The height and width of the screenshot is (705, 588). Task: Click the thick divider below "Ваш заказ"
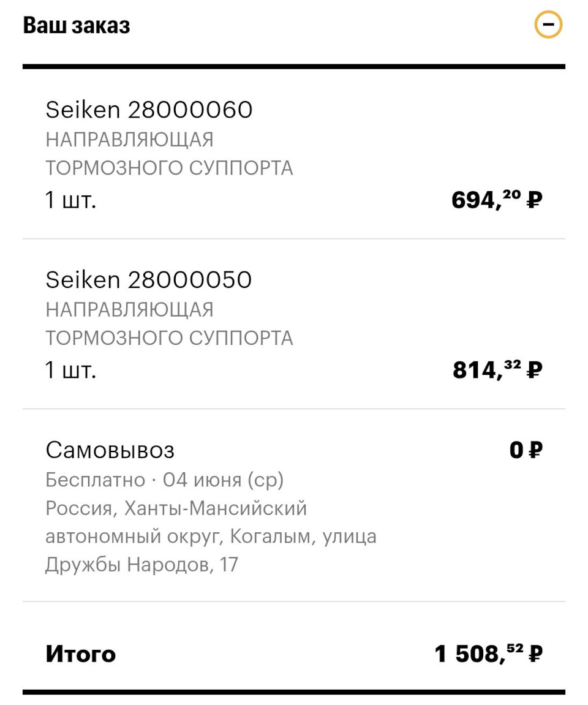294,66
